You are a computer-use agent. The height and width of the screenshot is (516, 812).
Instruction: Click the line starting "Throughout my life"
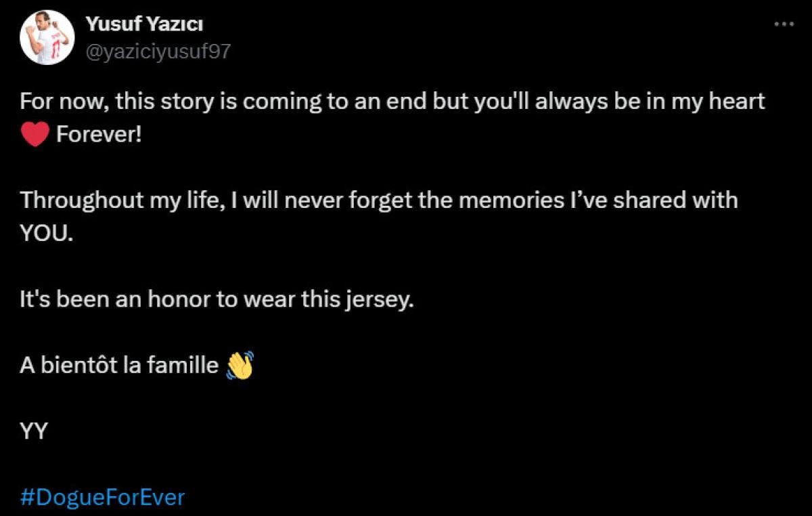tap(378, 200)
